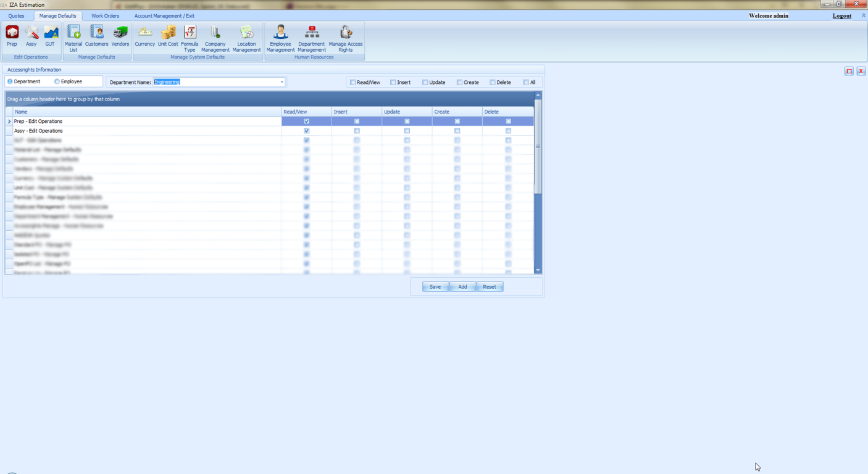Viewport: 868px width, 474px height.
Task: Enable the Insert checkbox in filter bar
Action: (393, 82)
